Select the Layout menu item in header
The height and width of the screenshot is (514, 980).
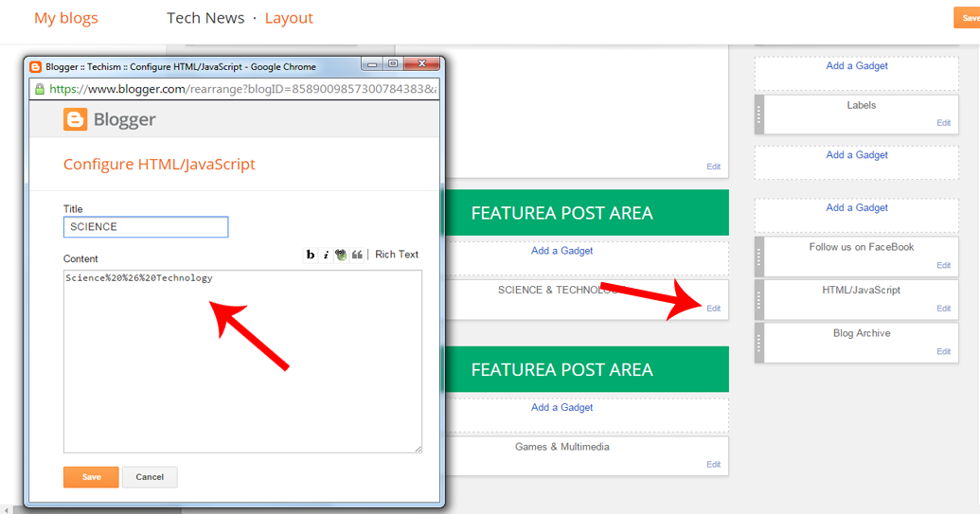pos(289,18)
